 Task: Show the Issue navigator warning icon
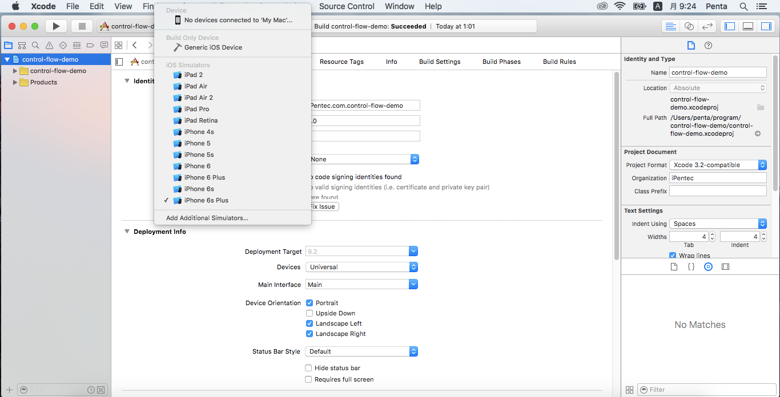point(49,45)
